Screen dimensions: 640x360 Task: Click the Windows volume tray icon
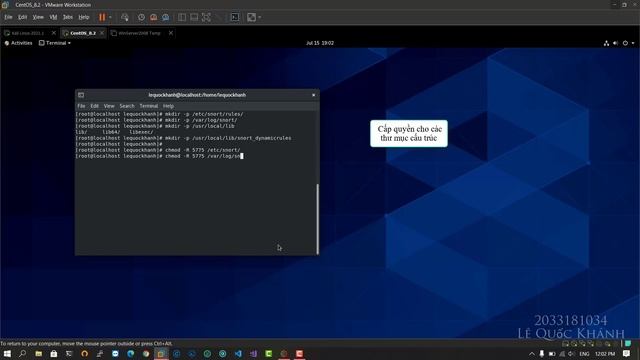(571, 354)
